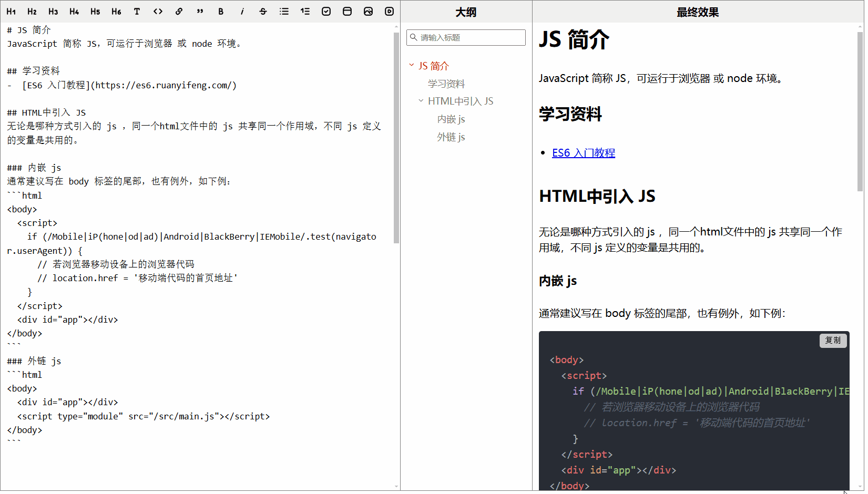This screenshot has height=494, width=868.
Task: Click the 'JS 简介' title in preview
Action: click(574, 40)
